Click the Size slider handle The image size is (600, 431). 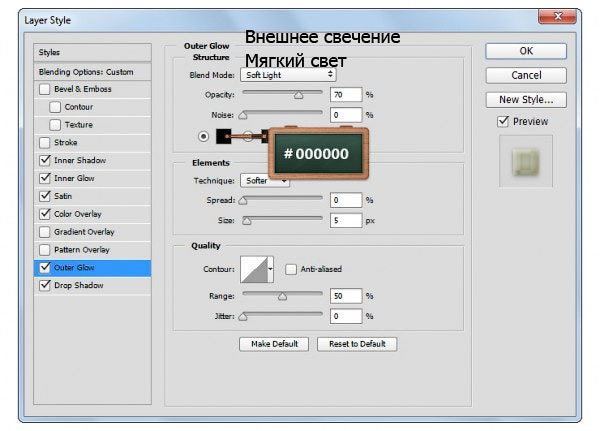tap(247, 221)
